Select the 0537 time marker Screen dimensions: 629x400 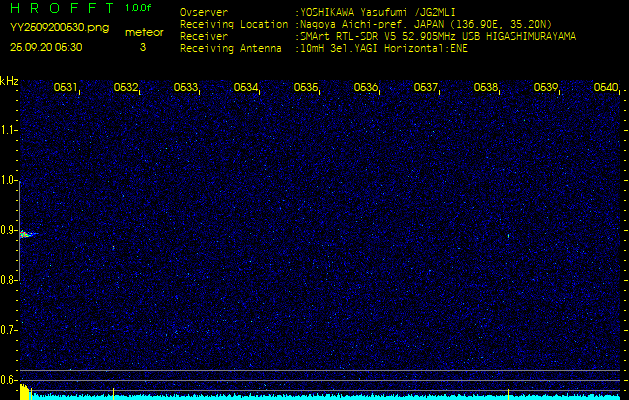[425, 88]
